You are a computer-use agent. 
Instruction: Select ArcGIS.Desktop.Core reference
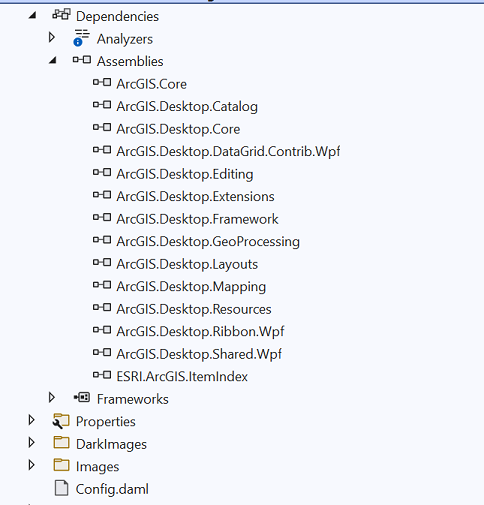point(178,129)
